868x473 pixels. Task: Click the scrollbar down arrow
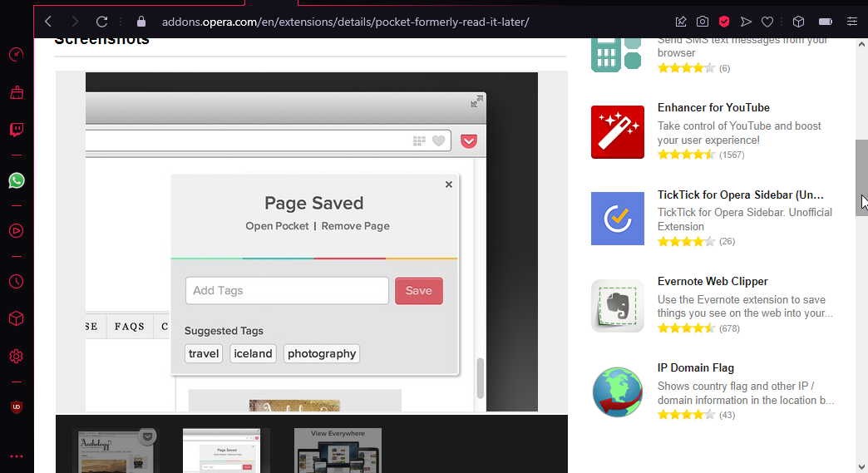coord(861,467)
